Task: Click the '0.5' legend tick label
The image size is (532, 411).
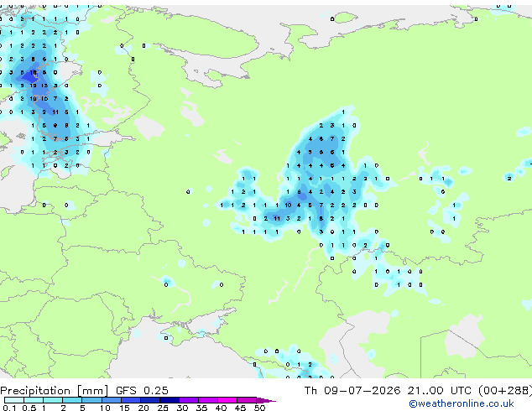Action: point(29,408)
